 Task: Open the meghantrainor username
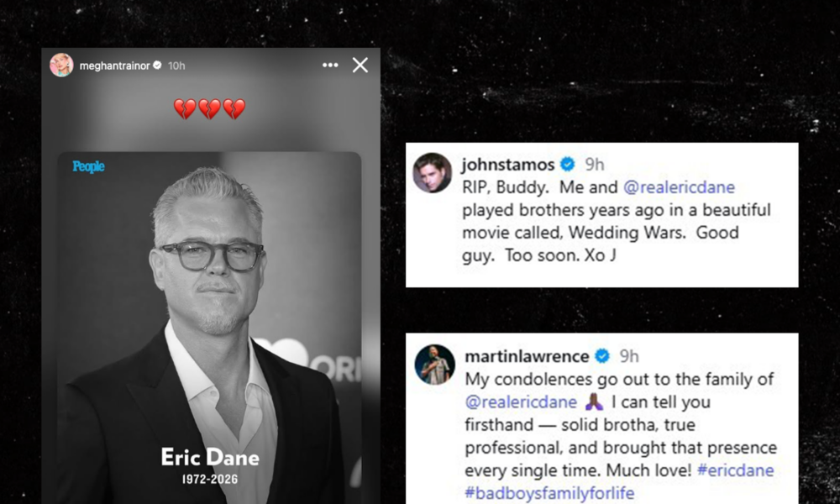(x=114, y=66)
